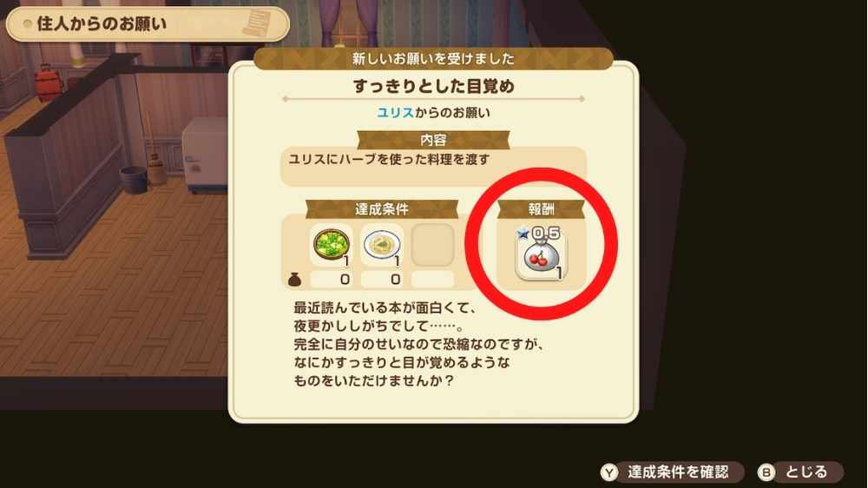
Task: Click the 達成条件を確認 button
Action: (x=672, y=472)
